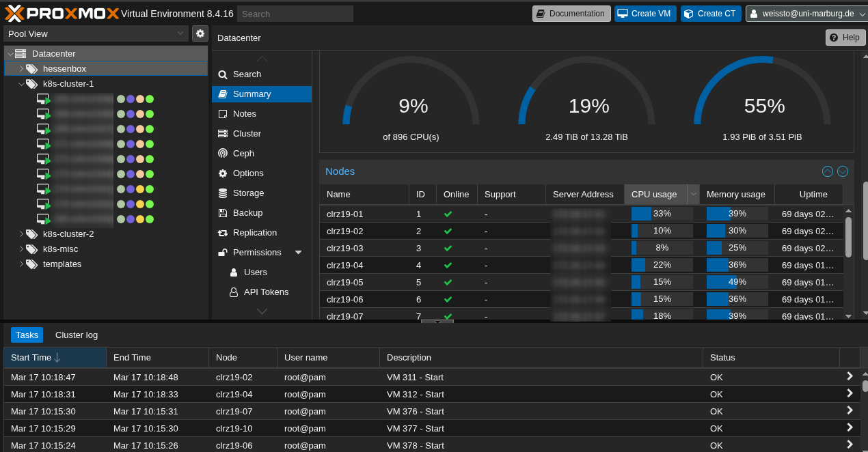
Task: Expand the Nodes panel with down arrow
Action: click(843, 171)
